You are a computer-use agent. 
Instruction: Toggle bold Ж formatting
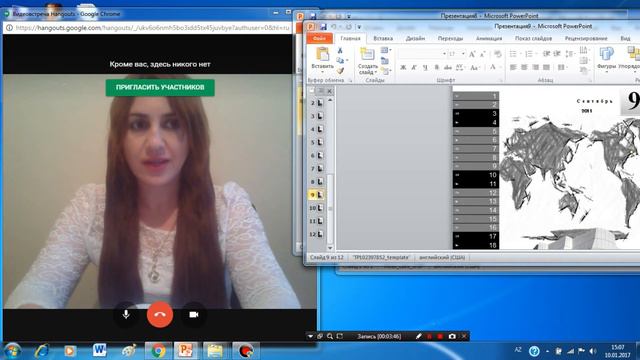click(403, 67)
